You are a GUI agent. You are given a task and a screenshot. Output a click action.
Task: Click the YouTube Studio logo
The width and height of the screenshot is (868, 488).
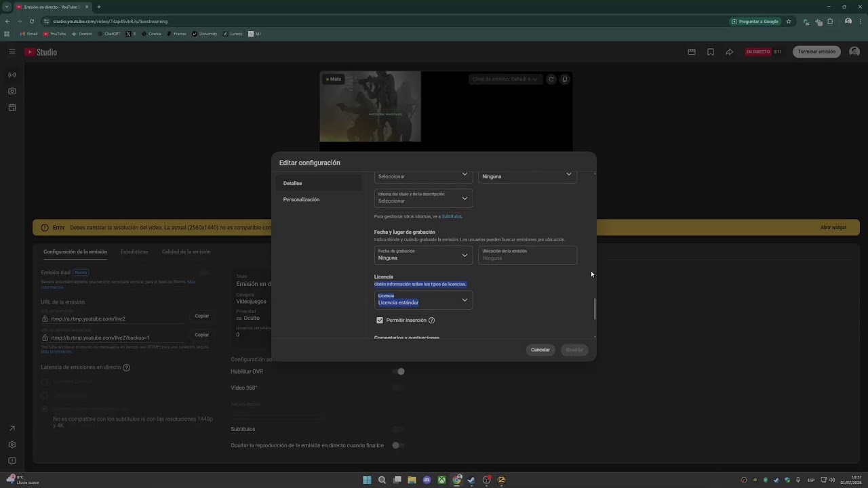click(41, 52)
